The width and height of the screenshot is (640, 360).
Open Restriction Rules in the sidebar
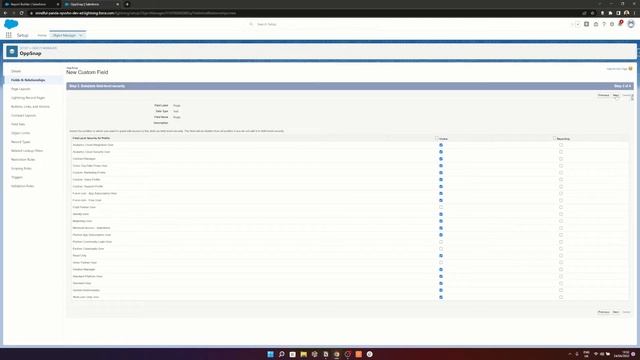(23, 160)
